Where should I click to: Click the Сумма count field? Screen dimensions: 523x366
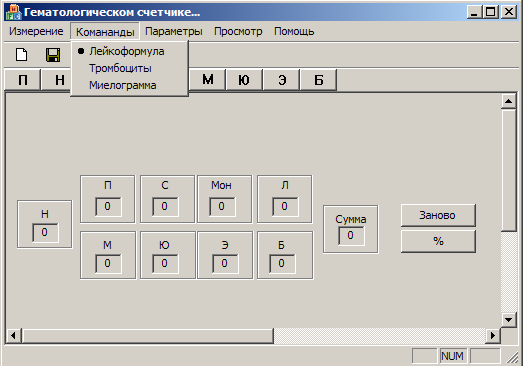point(351,236)
